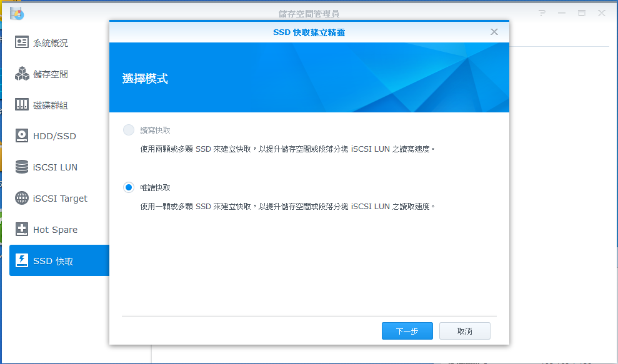The image size is (618, 364).
Task: Minimize the Storage Manager window
Action: (x=562, y=13)
